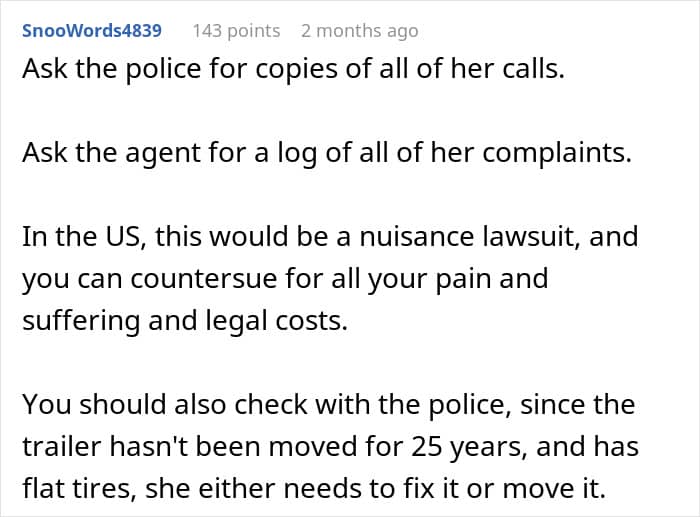Click the line about copies of her calls
This screenshot has height=517, width=700.
click(x=293, y=69)
